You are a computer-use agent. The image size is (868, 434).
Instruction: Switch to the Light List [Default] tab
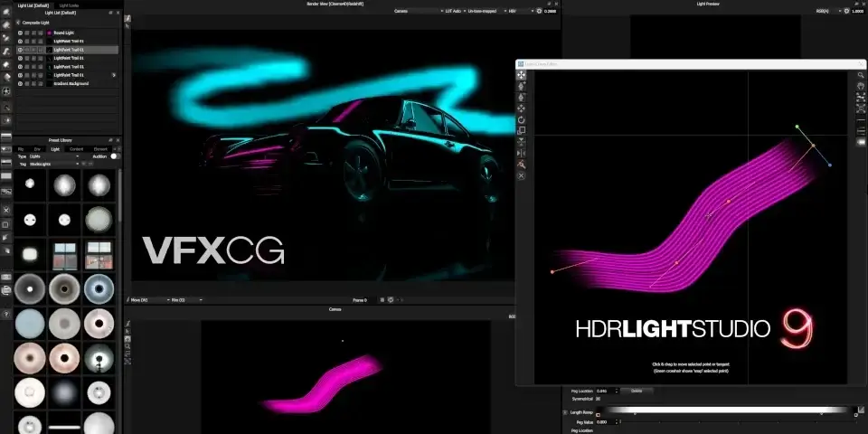click(33, 5)
